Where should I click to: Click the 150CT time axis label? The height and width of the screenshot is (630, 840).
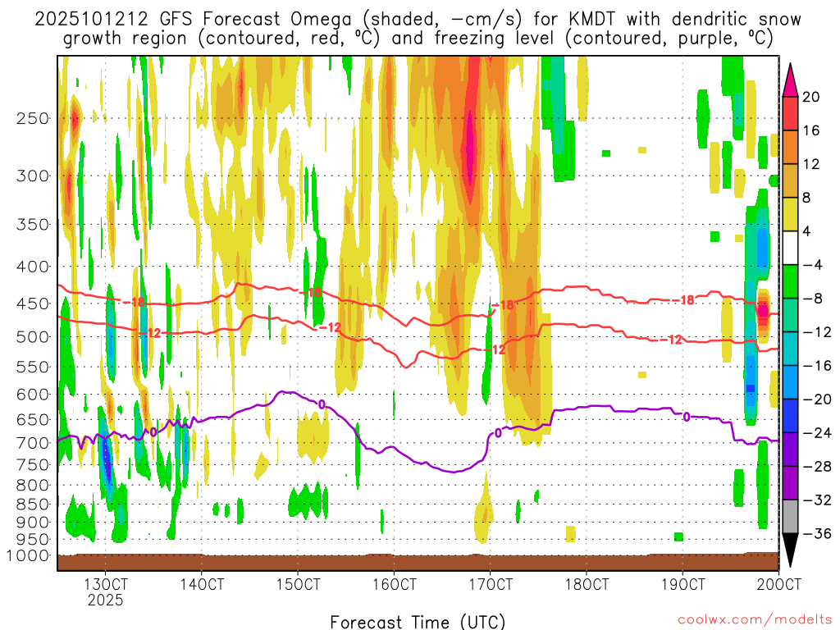(x=298, y=584)
